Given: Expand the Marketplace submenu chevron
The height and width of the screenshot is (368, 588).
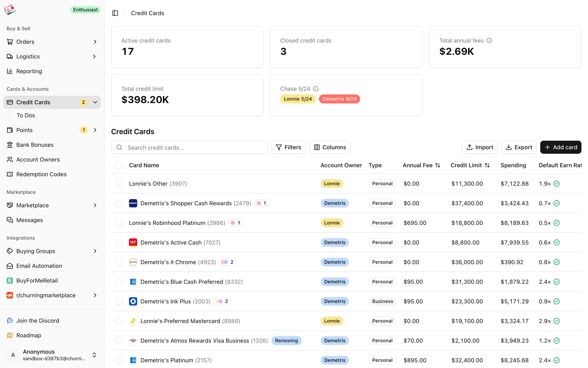Looking at the screenshot, I should tap(95, 205).
